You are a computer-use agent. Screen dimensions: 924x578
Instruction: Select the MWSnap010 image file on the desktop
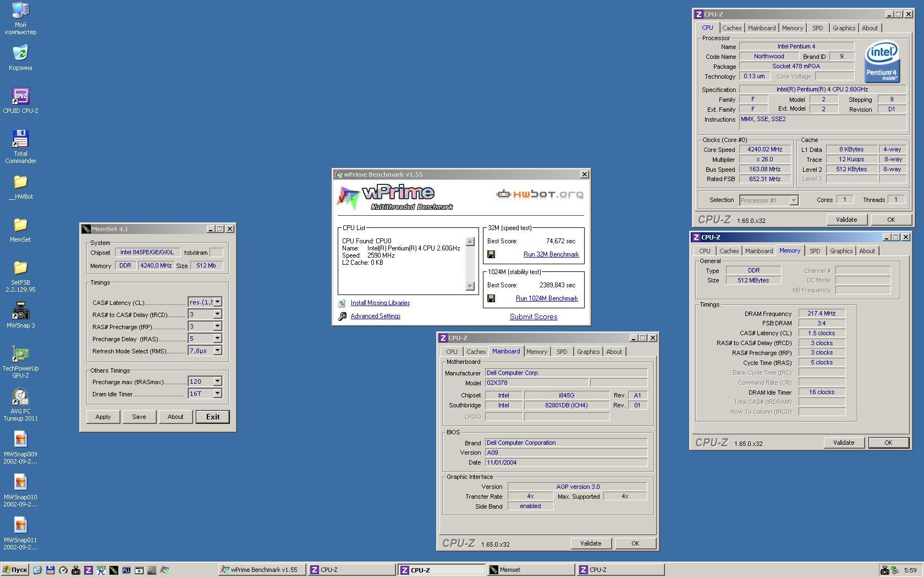click(20, 490)
